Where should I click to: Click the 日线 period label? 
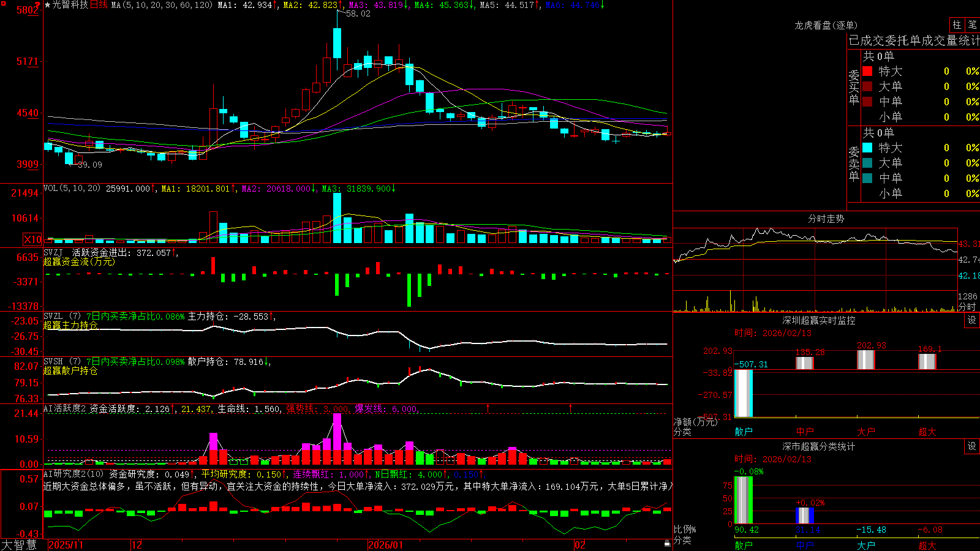point(99,5)
